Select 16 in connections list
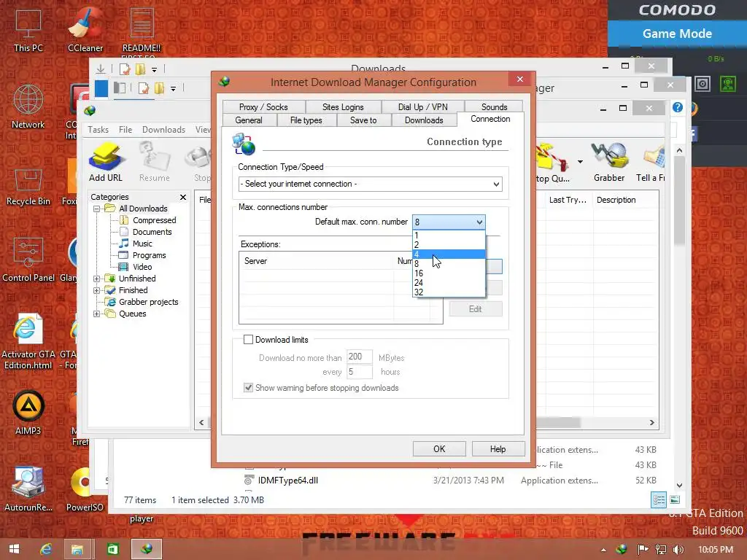Image resolution: width=747 pixels, height=560 pixels. (449, 273)
